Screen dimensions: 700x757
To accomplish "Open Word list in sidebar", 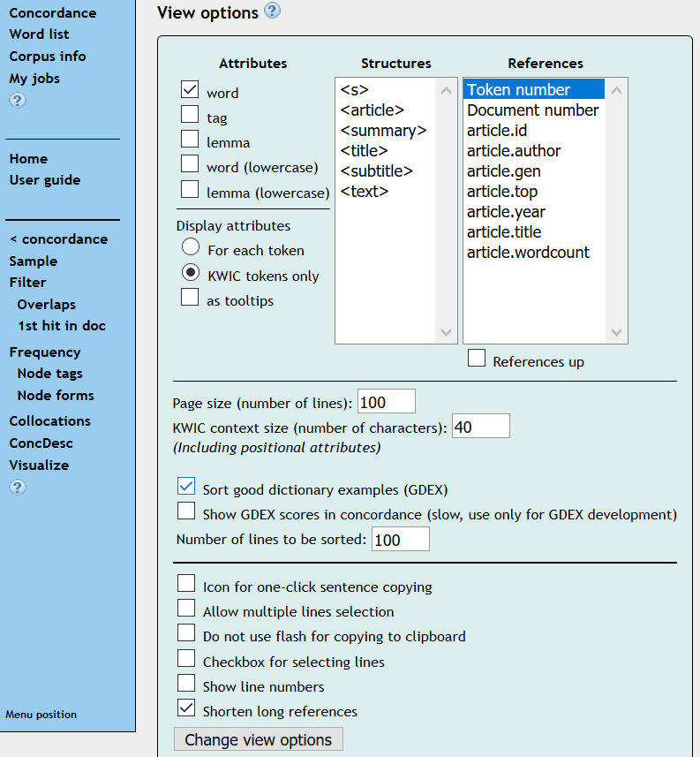I will click(39, 34).
